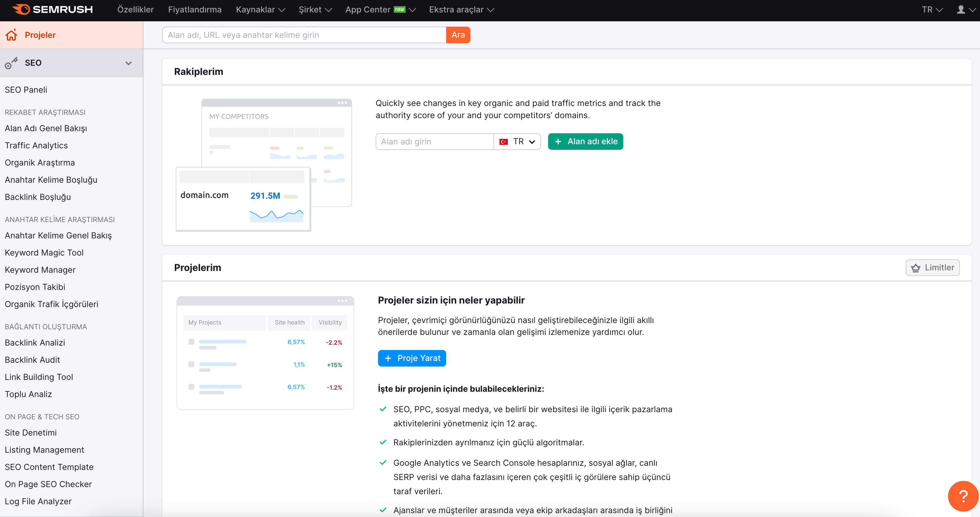Select Projeler in the sidebar
980x517 pixels.
pos(71,35)
